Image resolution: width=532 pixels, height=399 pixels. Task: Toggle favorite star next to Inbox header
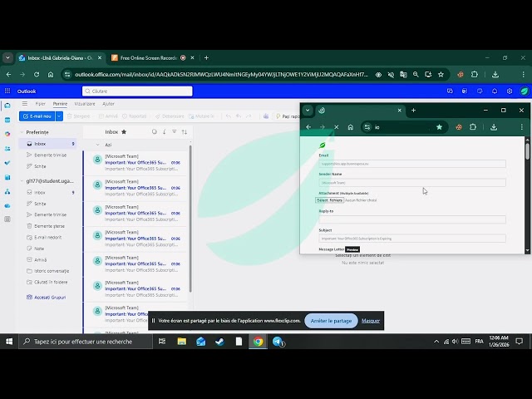click(124, 131)
